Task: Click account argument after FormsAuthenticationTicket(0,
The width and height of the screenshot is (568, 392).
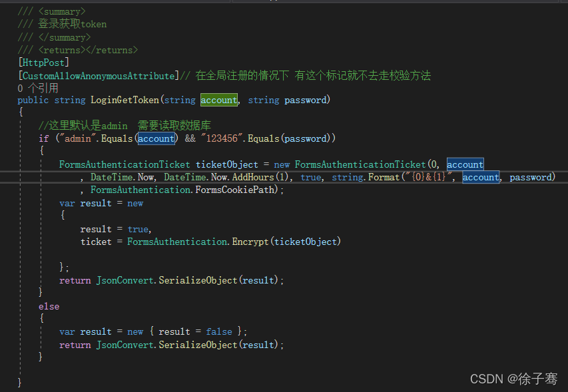Action: pos(465,164)
